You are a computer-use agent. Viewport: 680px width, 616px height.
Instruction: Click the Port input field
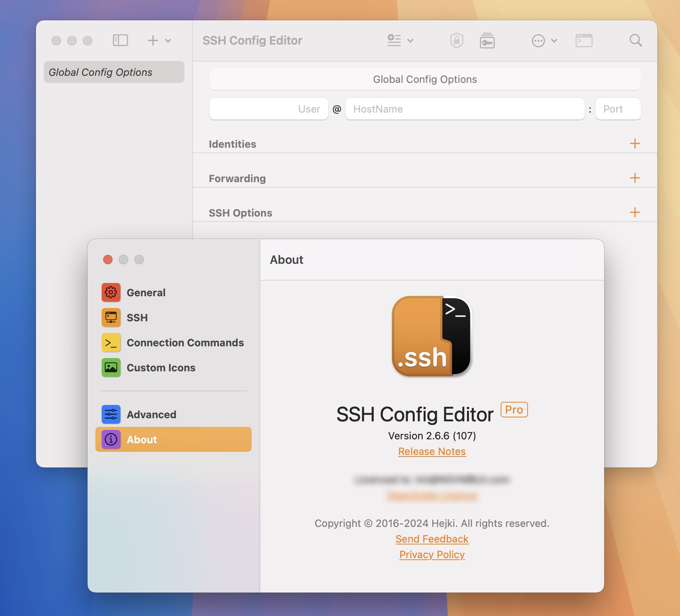[618, 109]
